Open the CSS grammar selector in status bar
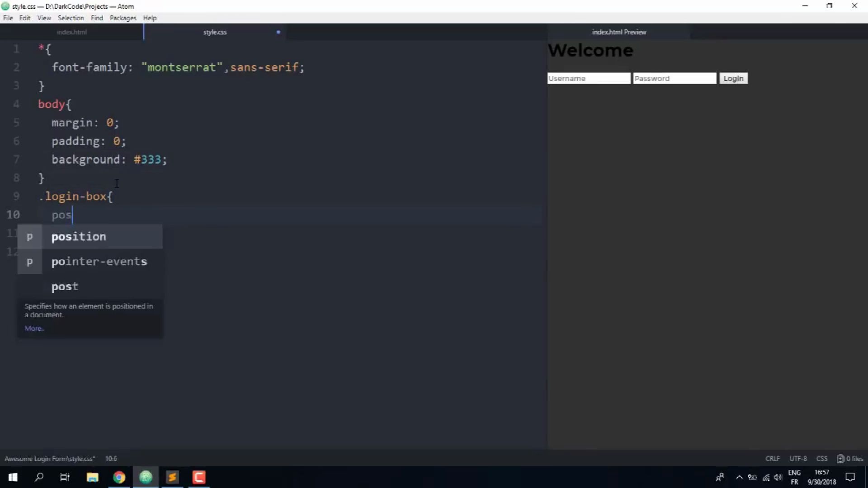This screenshot has height=488, width=868. coord(822,458)
